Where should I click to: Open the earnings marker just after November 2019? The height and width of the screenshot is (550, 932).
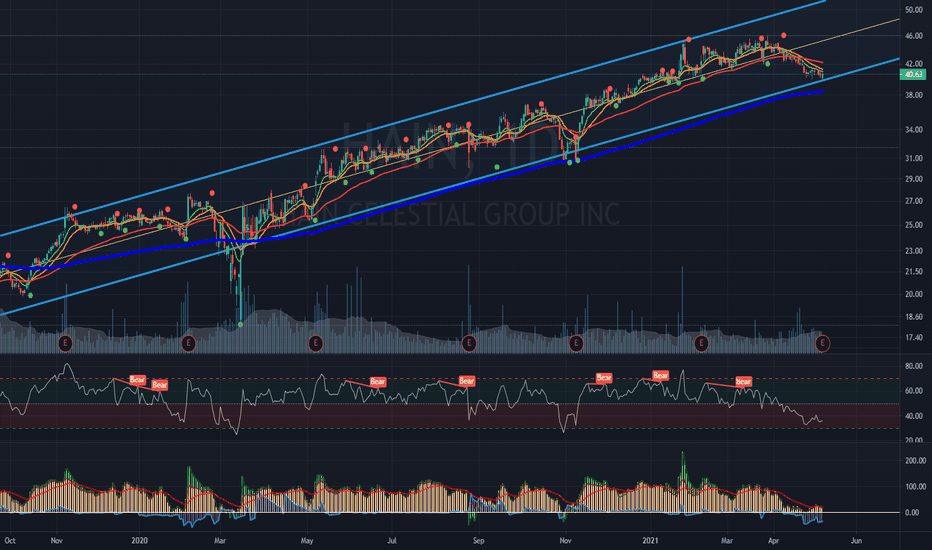tap(65, 343)
